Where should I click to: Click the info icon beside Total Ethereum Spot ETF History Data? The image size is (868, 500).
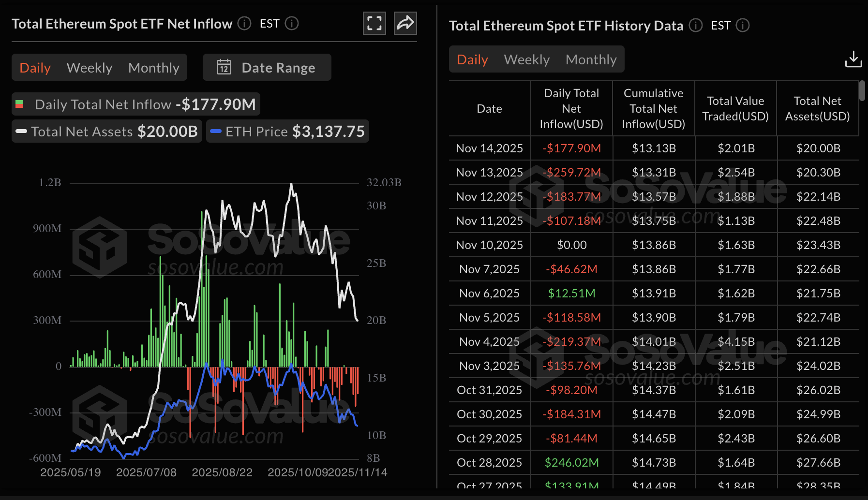696,26
